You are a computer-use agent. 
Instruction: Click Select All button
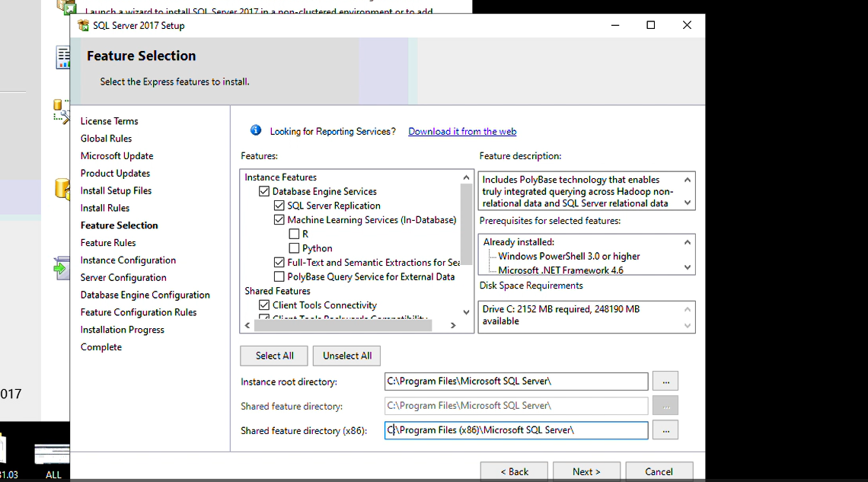coord(274,356)
